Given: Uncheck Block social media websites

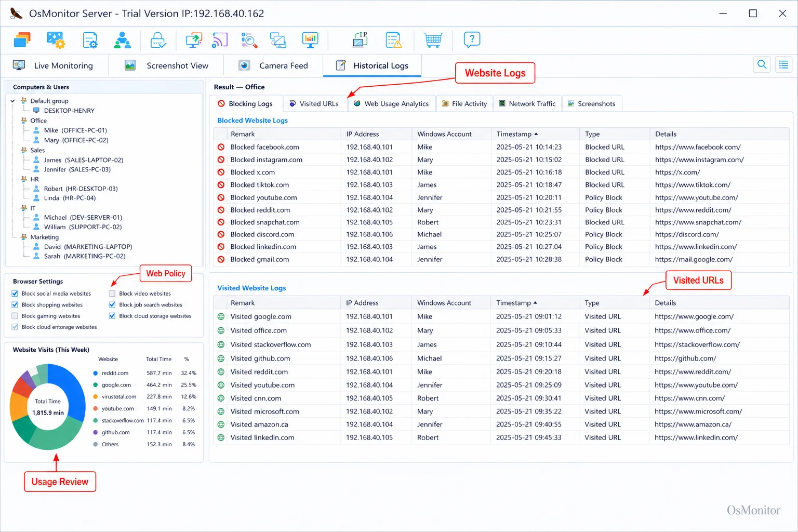Looking at the screenshot, I should coord(15,294).
